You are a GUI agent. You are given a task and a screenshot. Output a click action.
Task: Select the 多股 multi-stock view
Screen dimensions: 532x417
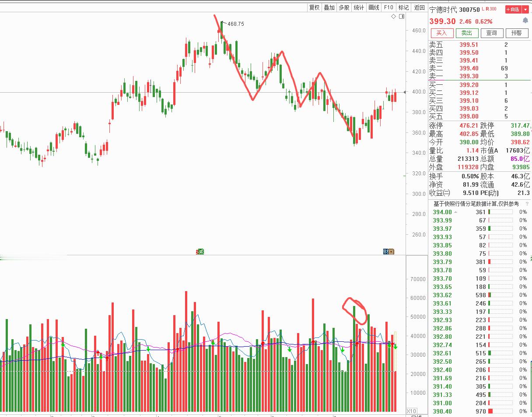click(x=344, y=7)
